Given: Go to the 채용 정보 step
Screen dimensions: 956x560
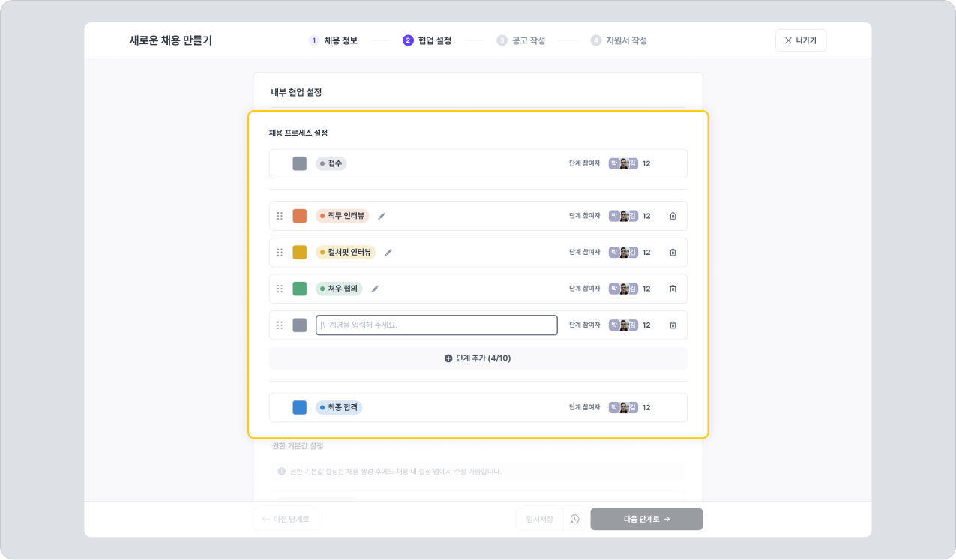Looking at the screenshot, I should (x=334, y=40).
